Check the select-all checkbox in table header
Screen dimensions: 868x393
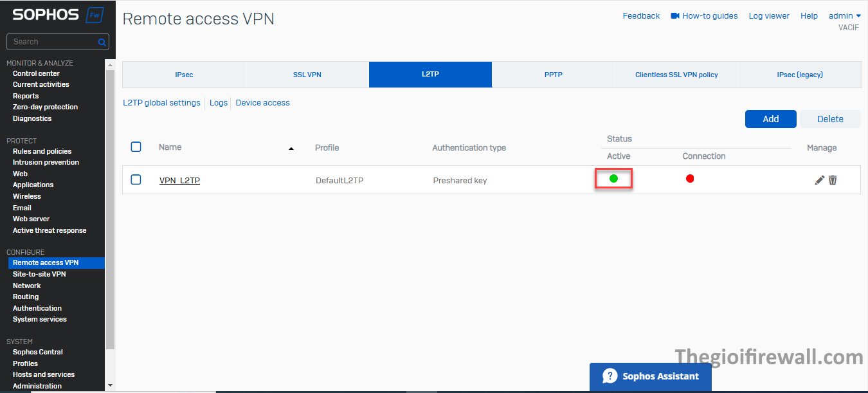136,147
